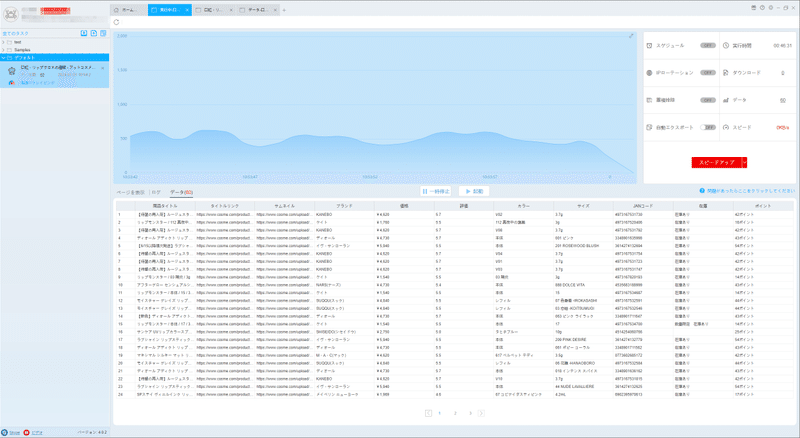800x438 pixels.
Task: Click the robot task icon in the sidebar
Action: point(12,71)
